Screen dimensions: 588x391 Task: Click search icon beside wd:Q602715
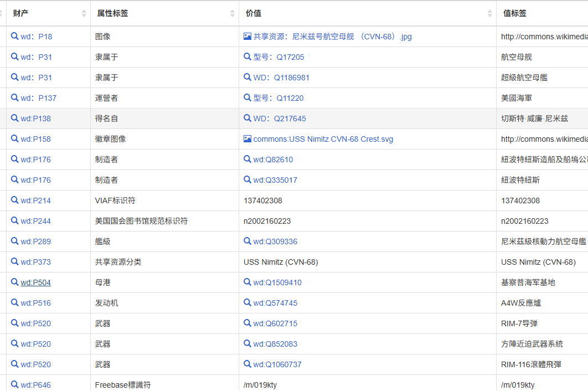[247, 323]
